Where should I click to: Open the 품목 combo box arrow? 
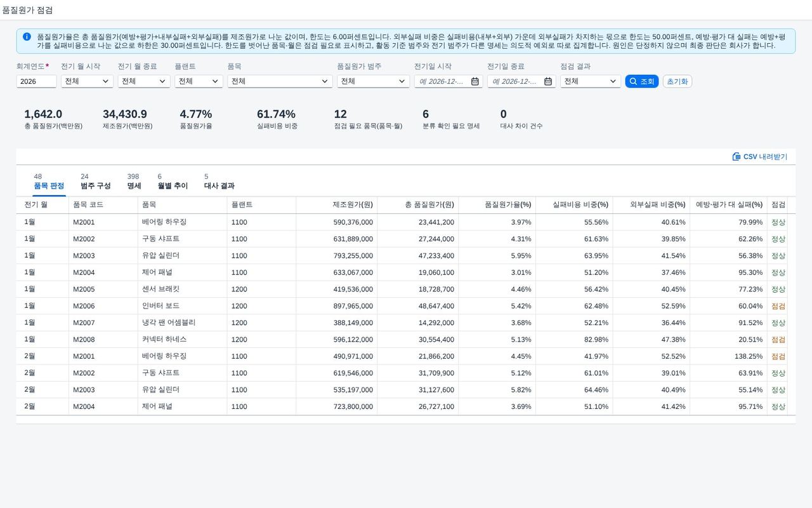325,81
